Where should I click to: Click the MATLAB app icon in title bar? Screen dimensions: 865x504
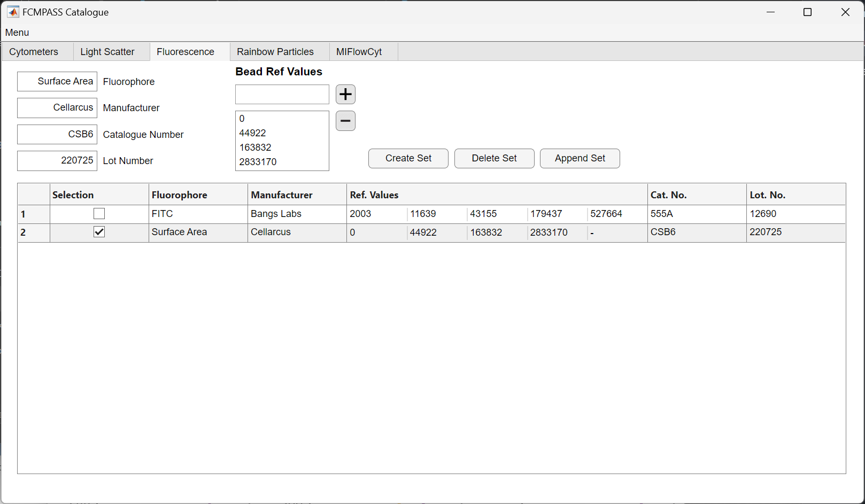13,12
